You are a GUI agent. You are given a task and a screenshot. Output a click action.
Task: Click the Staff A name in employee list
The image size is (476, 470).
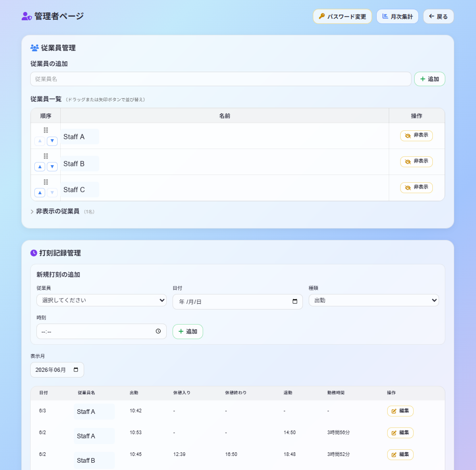[x=74, y=137]
